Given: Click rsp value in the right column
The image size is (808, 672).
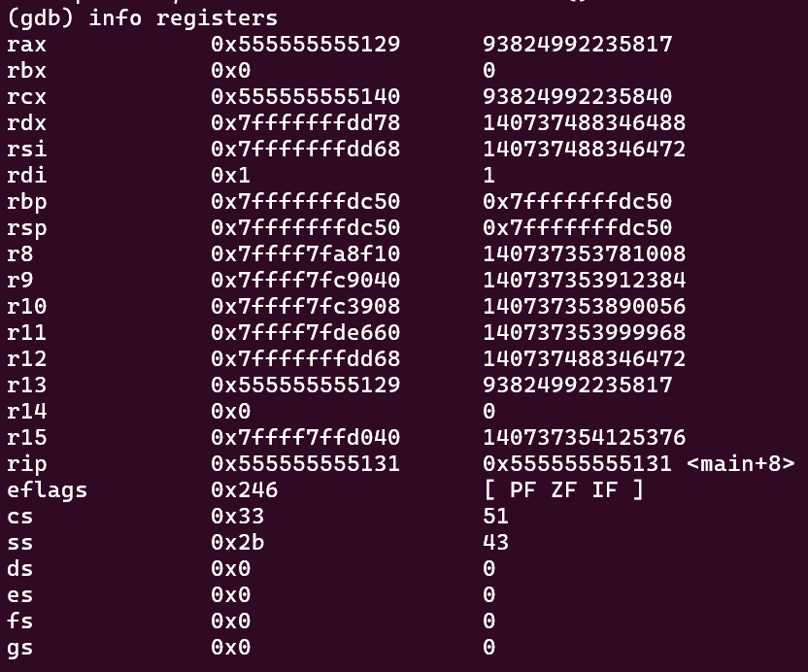Looking at the screenshot, I should tap(578, 228).
